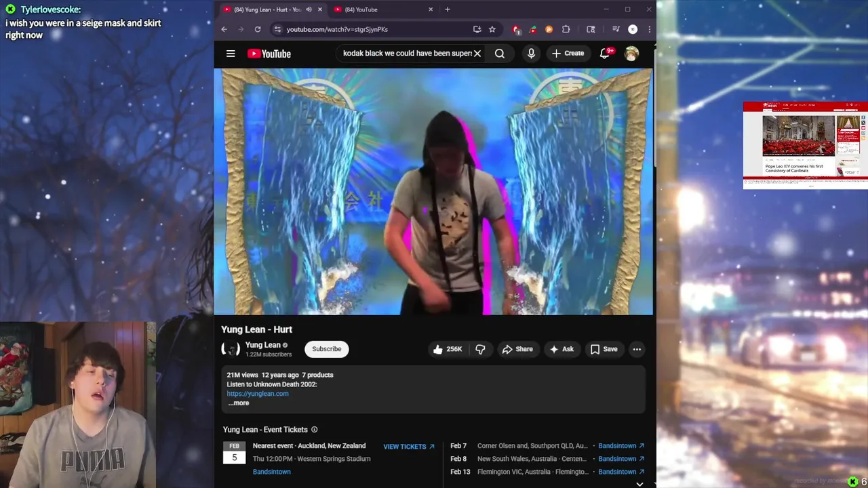
Task: Open Chrome three-dot menu
Action: click(x=650, y=29)
